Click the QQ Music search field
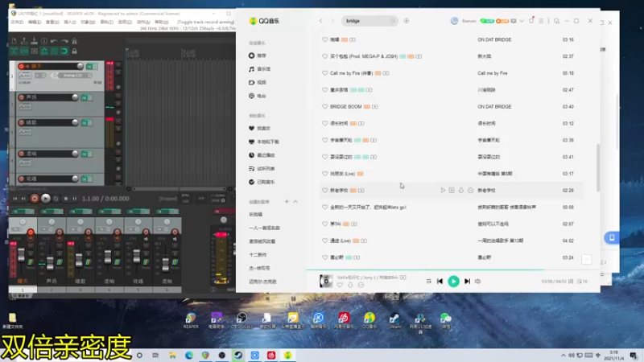Screen dimensions: 644x362 (369, 21)
